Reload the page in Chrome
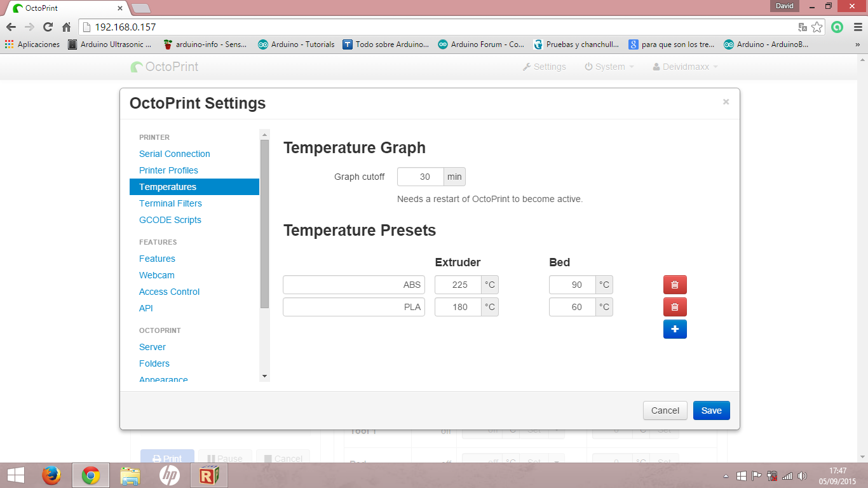Screen dimensions: 868x488 tap(48, 27)
